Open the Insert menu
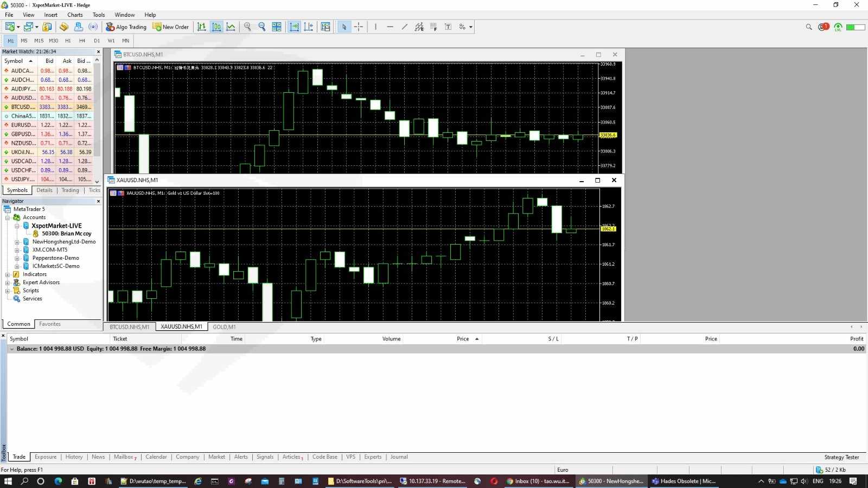868x488 pixels. click(x=50, y=15)
